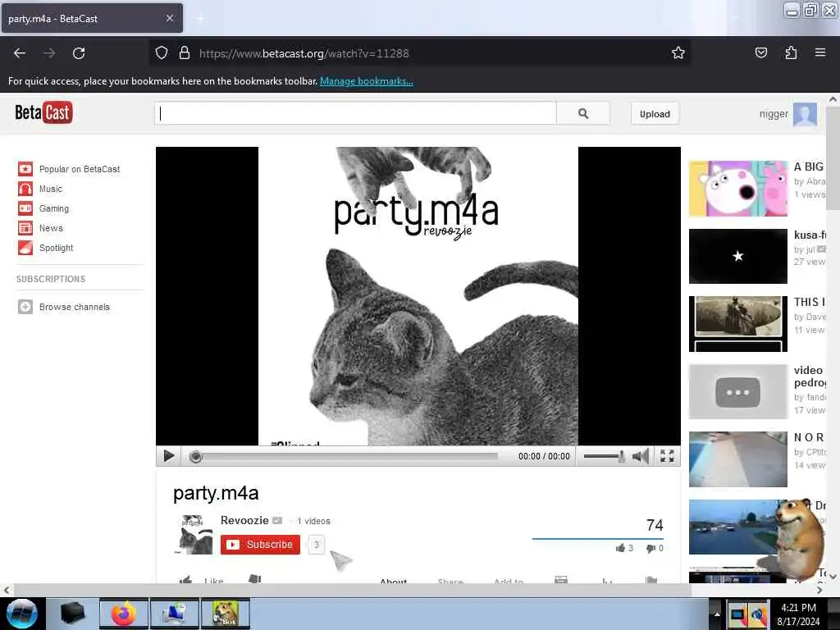Image resolution: width=840 pixels, height=630 pixels.
Task: Click the Popular on BetaCast icon
Action: 25,169
